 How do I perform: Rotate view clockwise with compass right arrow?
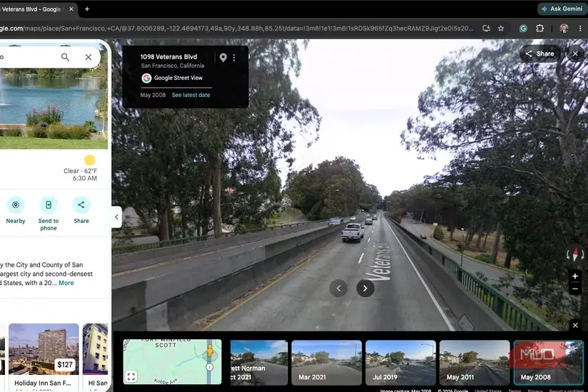click(582, 255)
